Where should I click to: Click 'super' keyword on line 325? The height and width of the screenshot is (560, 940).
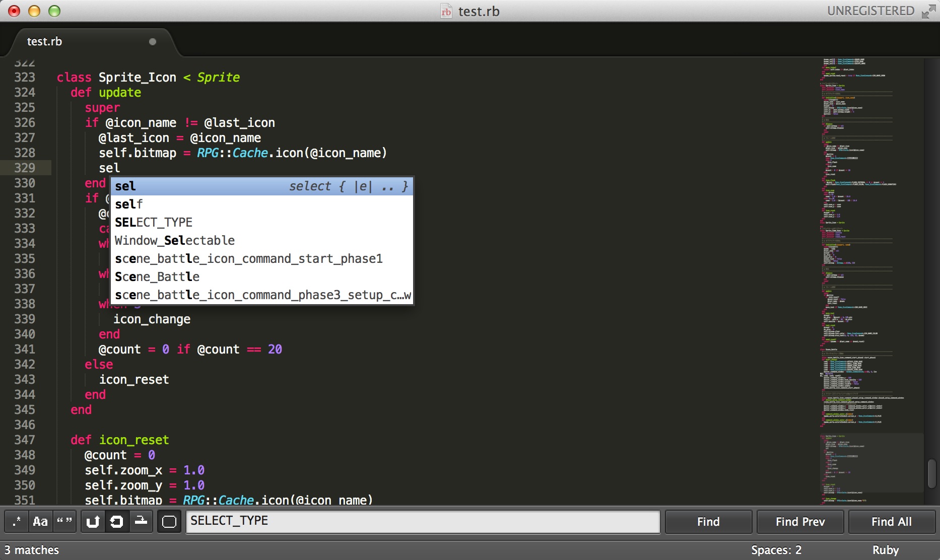102,108
